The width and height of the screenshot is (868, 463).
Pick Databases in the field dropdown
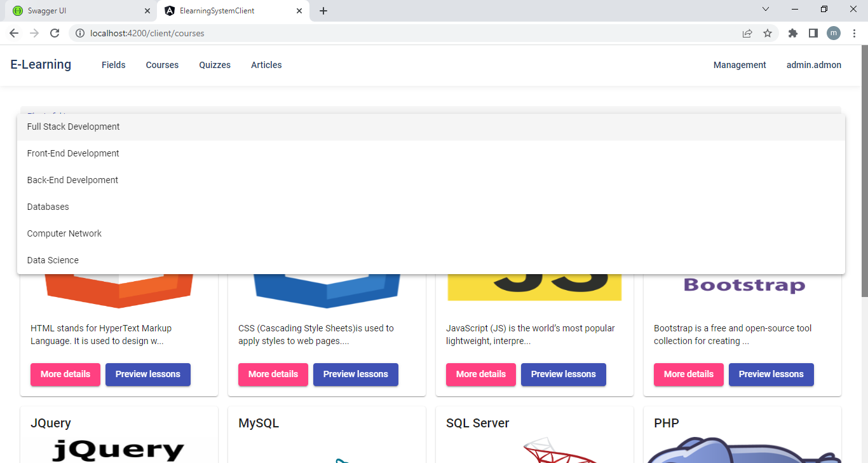click(48, 207)
